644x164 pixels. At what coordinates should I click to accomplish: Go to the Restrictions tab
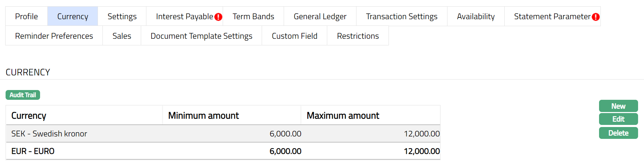358,36
